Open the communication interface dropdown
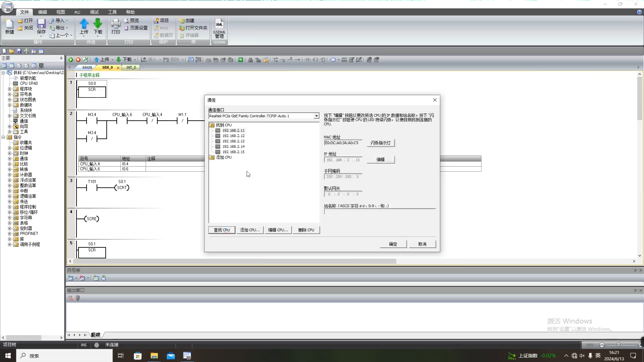 (x=316, y=116)
